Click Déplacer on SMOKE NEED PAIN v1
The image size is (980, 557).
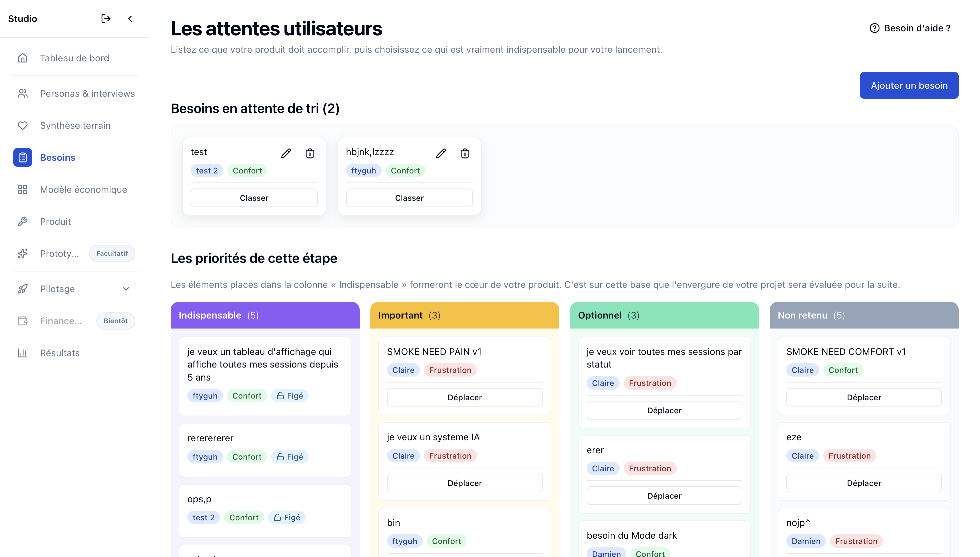pyautogui.click(x=464, y=397)
